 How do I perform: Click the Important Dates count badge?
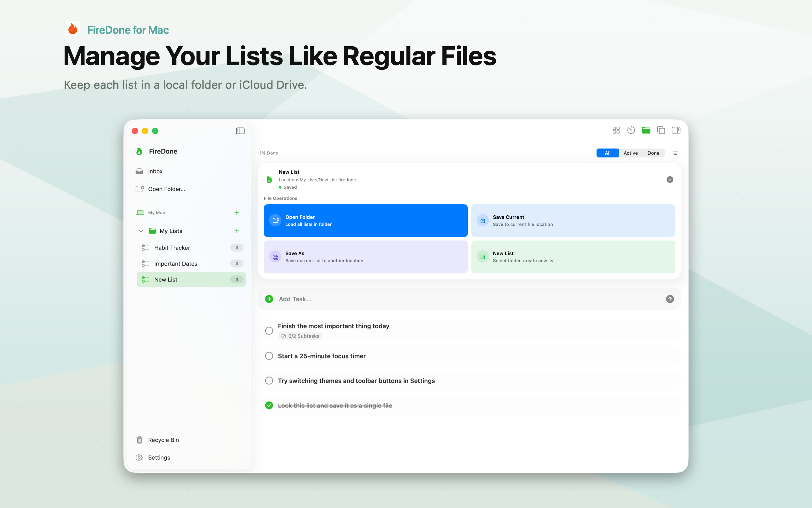point(237,264)
